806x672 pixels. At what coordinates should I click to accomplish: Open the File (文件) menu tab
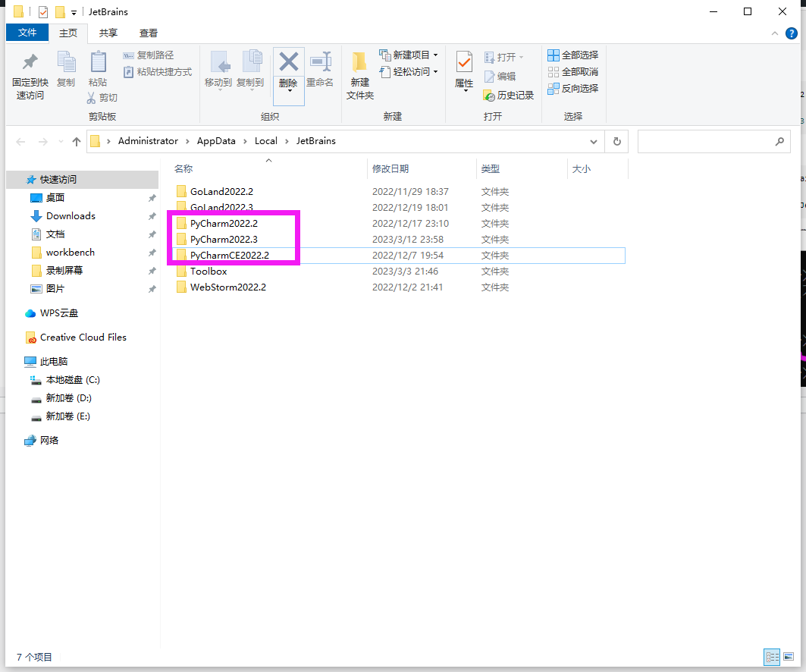27,33
